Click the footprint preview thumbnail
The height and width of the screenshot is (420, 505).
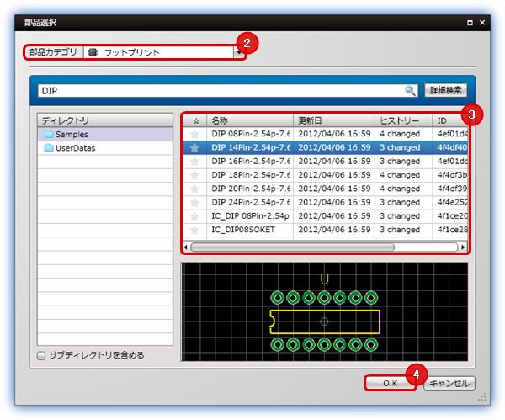324,311
